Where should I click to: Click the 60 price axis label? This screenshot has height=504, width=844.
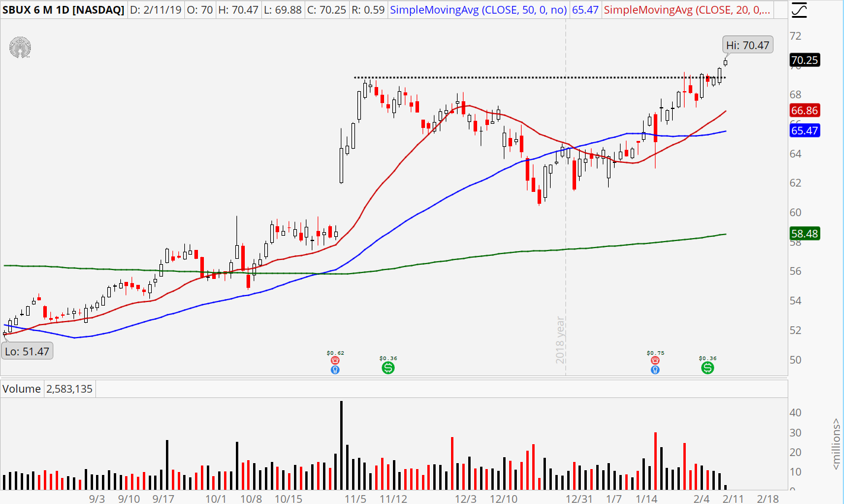point(795,213)
